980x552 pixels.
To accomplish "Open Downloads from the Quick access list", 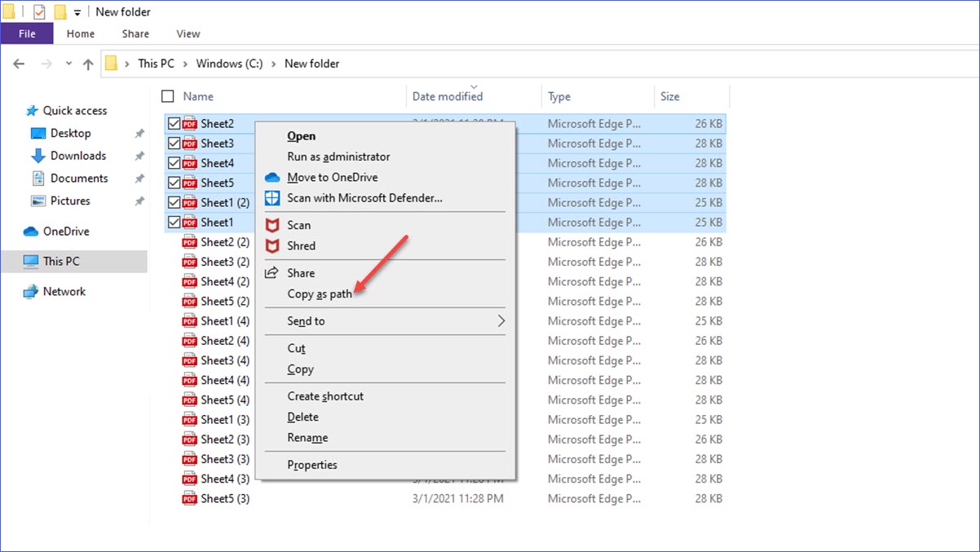I will (78, 155).
